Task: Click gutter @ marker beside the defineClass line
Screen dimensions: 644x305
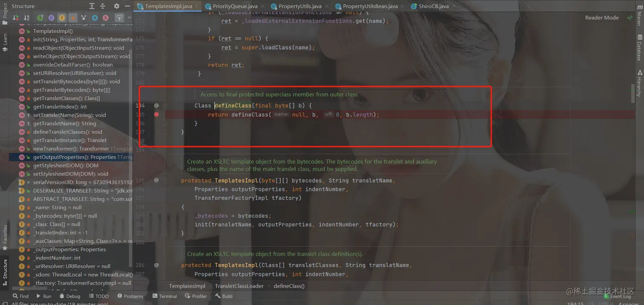Action: [156, 105]
